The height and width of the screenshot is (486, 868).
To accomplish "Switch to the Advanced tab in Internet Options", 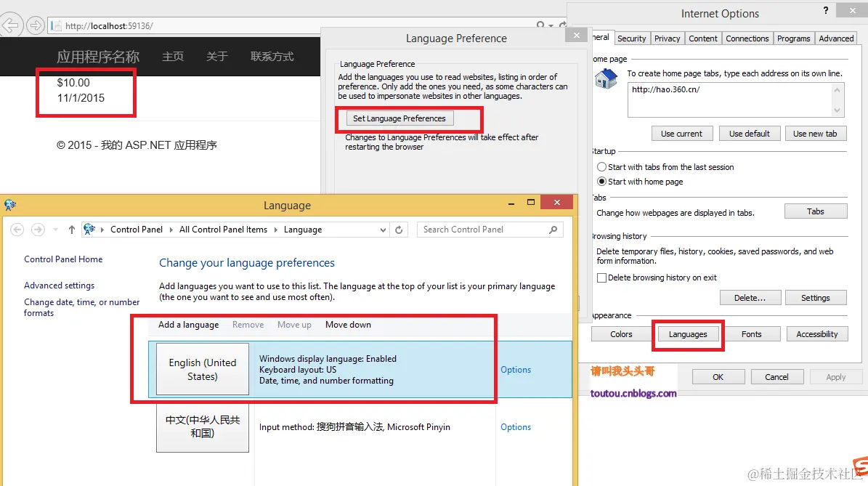I will click(836, 38).
